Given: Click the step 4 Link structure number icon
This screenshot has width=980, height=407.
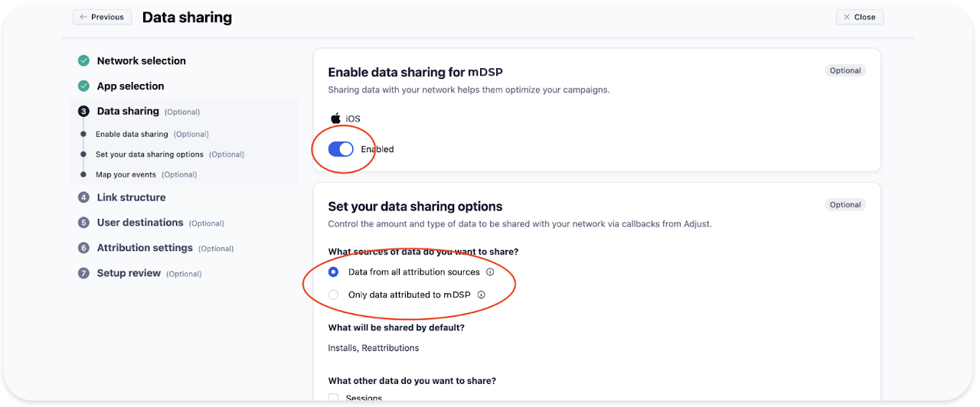Looking at the screenshot, I should click(x=83, y=197).
